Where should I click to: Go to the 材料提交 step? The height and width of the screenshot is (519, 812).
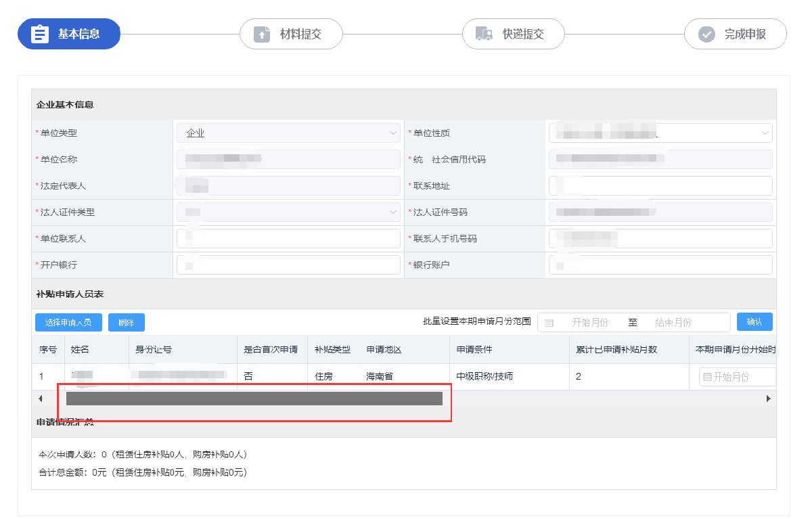tap(292, 35)
